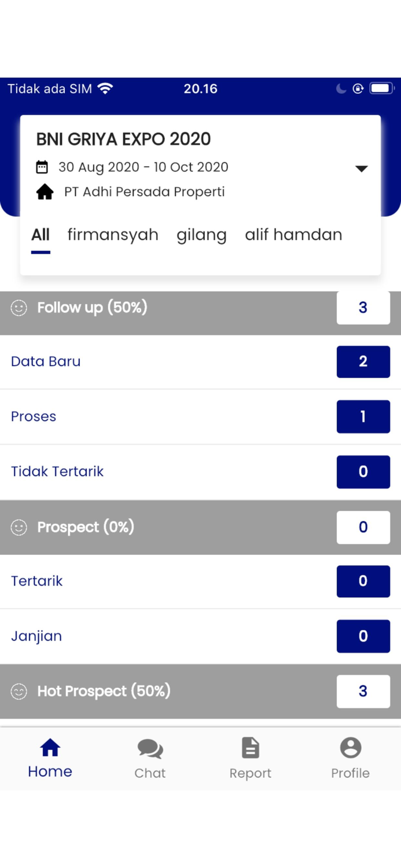Click the Proses count badge showing 1
This screenshot has width=401, height=868.
[363, 416]
